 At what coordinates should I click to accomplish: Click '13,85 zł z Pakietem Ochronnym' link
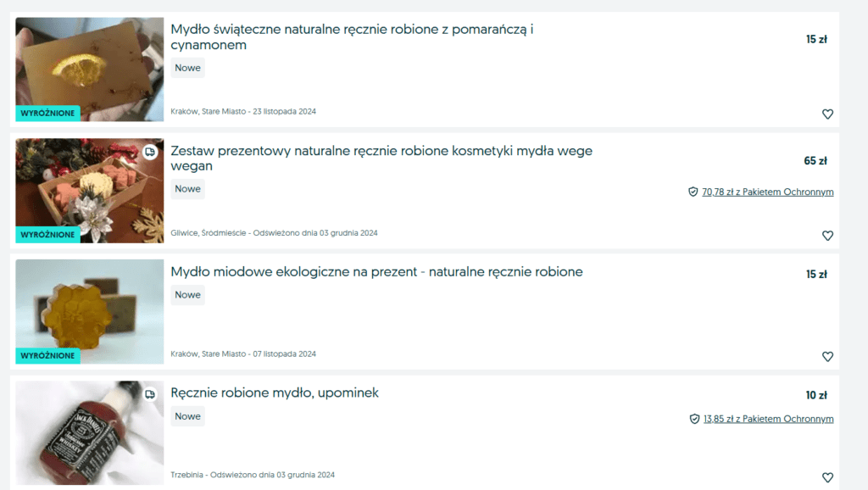click(x=768, y=419)
